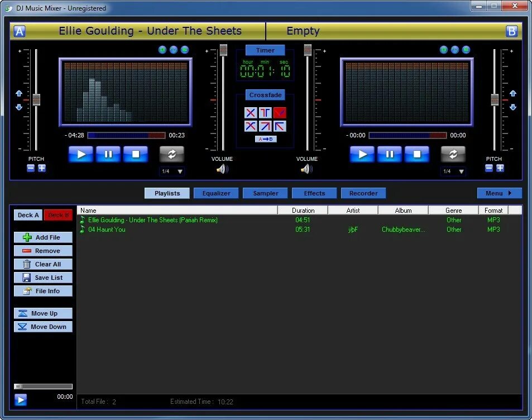Click the A to B crossfade button
The image size is (532, 420).
266,139
